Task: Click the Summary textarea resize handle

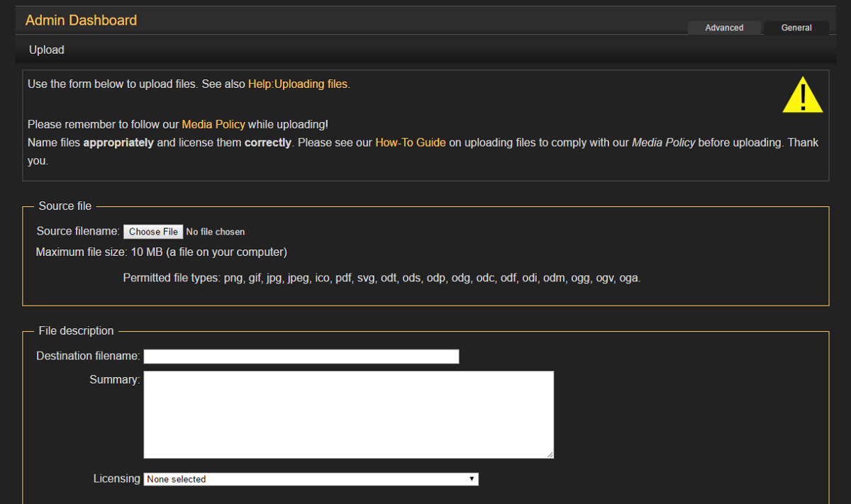Action: tap(550, 454)
